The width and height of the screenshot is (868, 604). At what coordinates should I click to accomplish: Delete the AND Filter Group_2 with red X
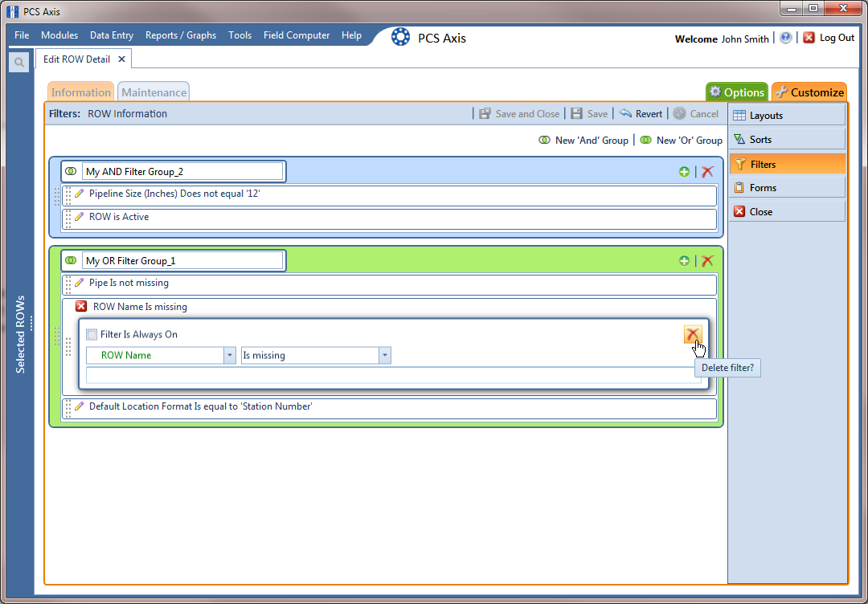click(707, 172)
